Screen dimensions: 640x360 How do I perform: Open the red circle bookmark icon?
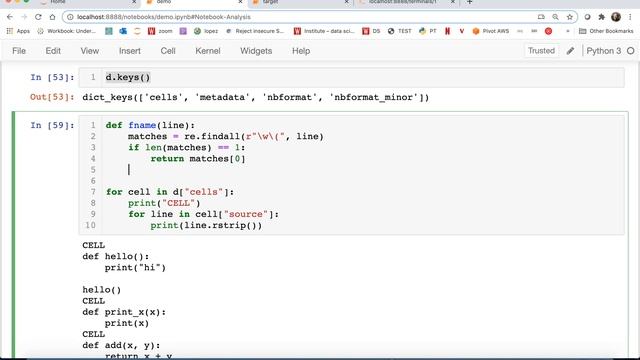pos(549,31)
